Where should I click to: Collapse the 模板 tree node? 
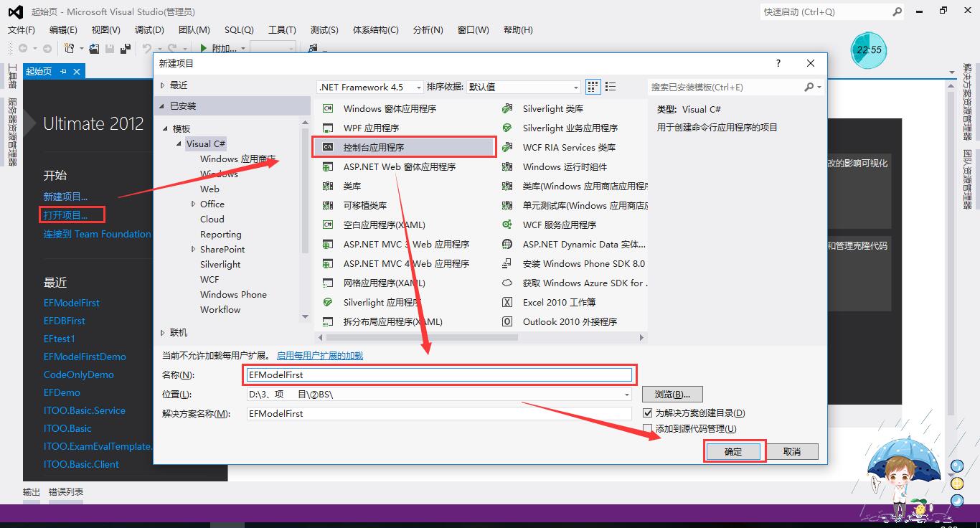(166, 128)
